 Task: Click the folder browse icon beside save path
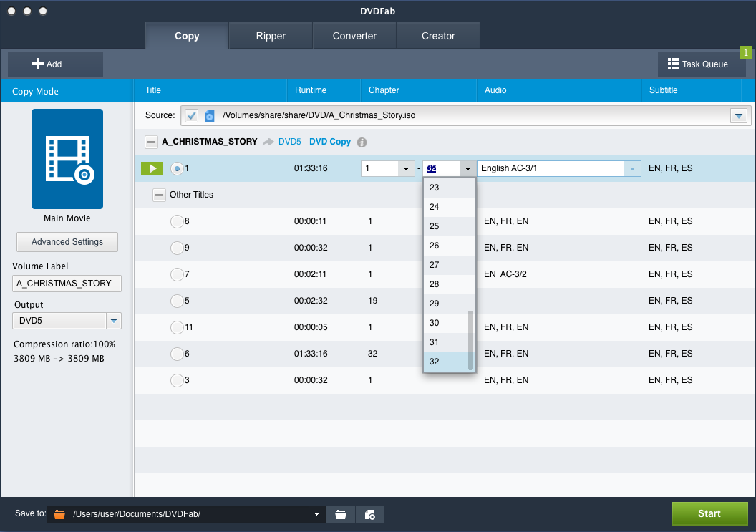click(341, 514)
